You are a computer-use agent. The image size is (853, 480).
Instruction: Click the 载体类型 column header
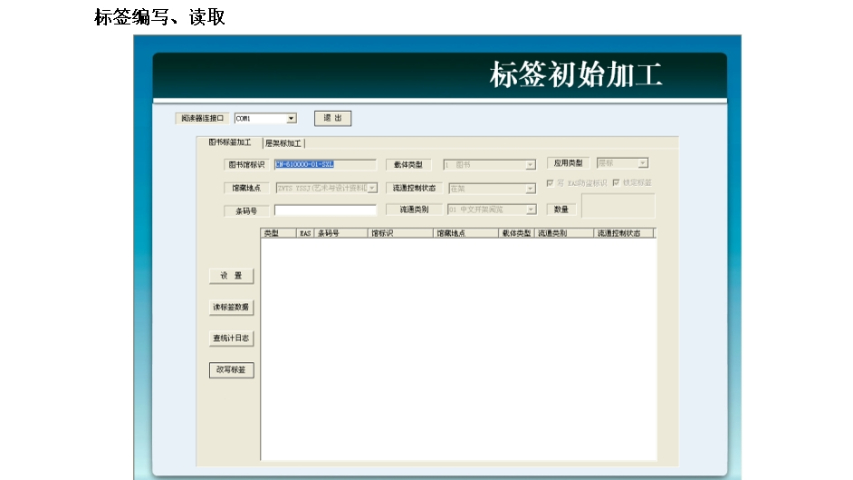tap(517, 233)
